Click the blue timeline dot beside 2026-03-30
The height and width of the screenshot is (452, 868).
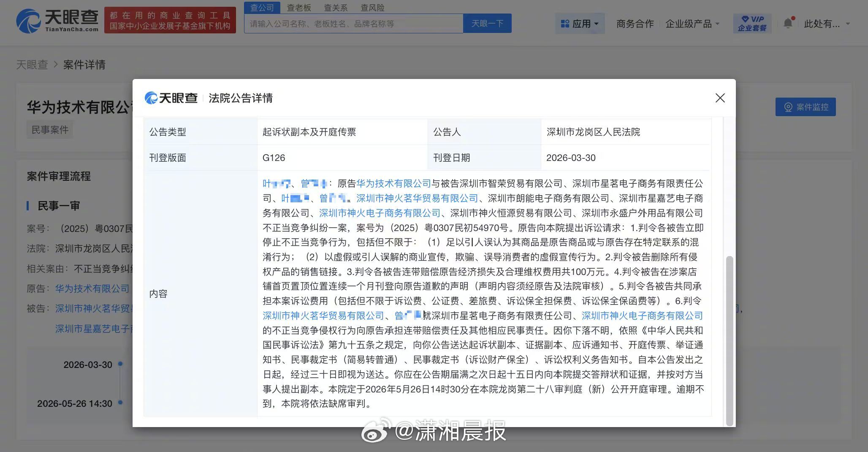(x=119, y=364)
